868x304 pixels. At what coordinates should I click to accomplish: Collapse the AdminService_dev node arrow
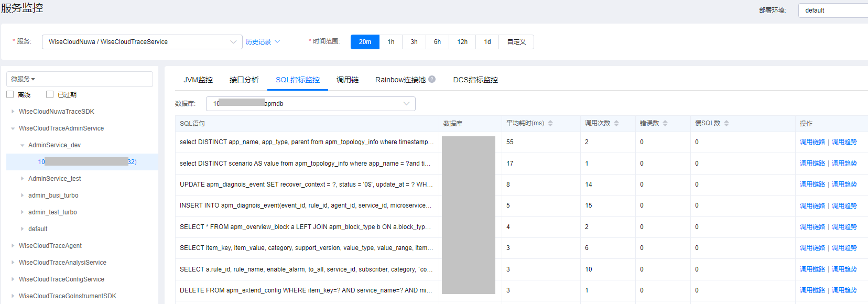pos(22,145)
